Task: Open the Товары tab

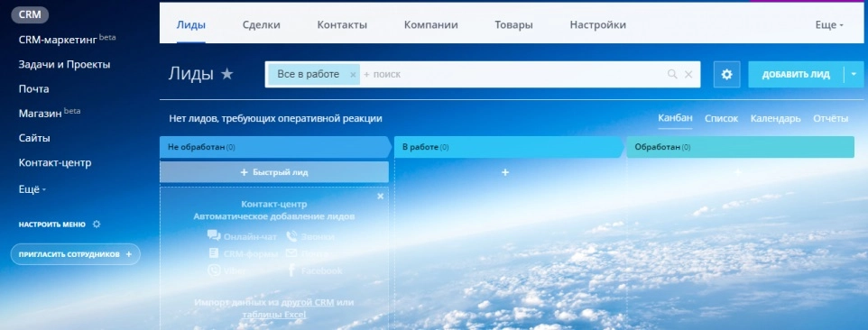Action: point(513,25)
